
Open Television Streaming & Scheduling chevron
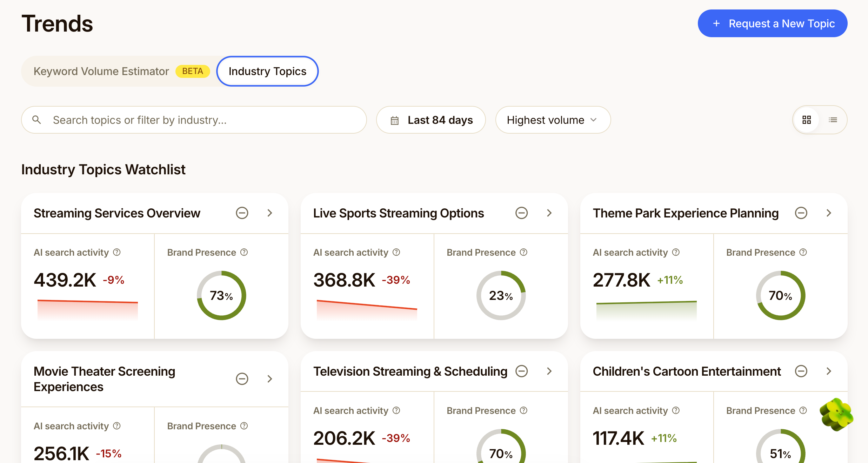549,371
